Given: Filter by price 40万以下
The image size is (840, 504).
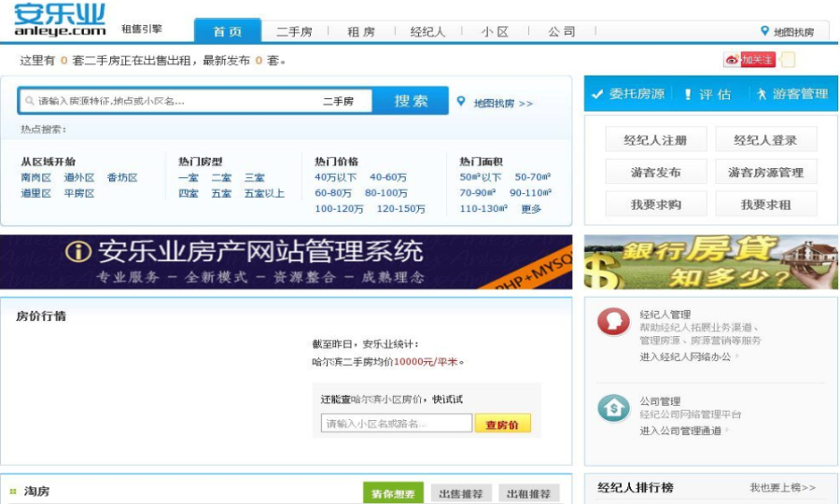Looking at the screenshot, I should click(x=335, y=177).
